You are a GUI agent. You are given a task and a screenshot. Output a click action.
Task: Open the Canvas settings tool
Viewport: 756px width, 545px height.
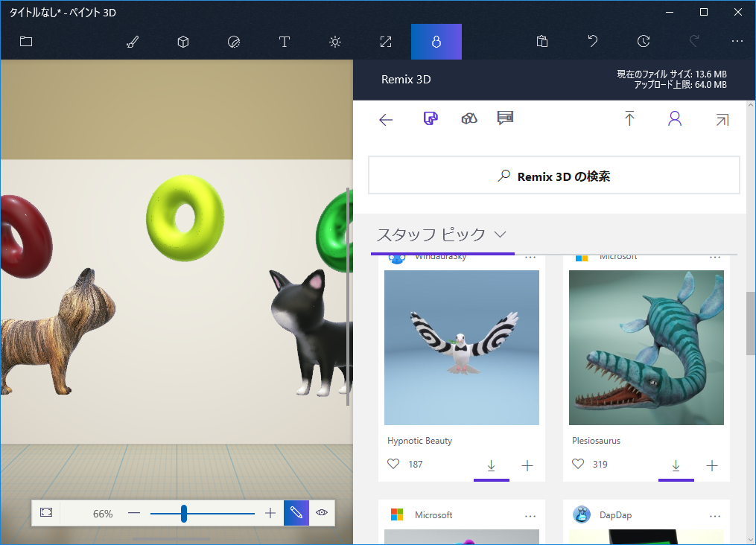[x=385, y=42]
